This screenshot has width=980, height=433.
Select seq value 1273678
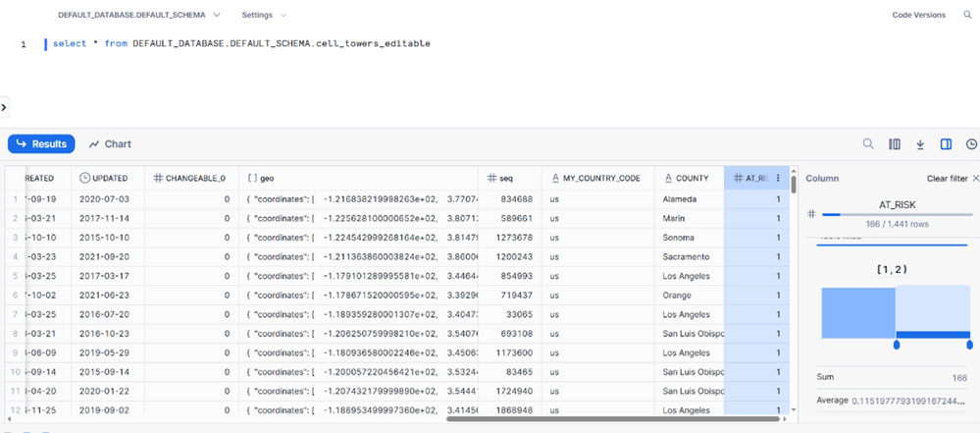point(510,238)
